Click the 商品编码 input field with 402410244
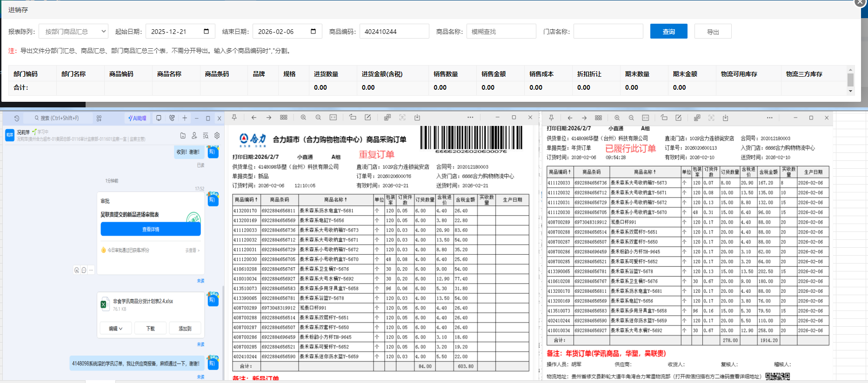868x383 pixels. pos(394,32)
